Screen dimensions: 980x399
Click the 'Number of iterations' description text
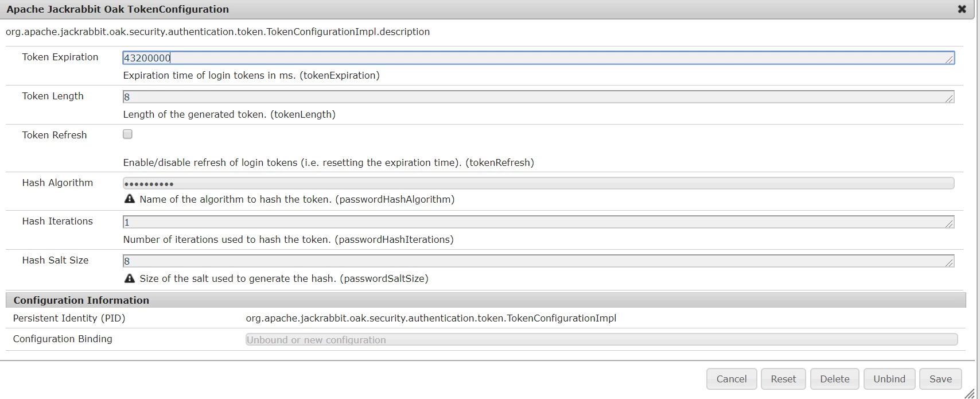288,239
